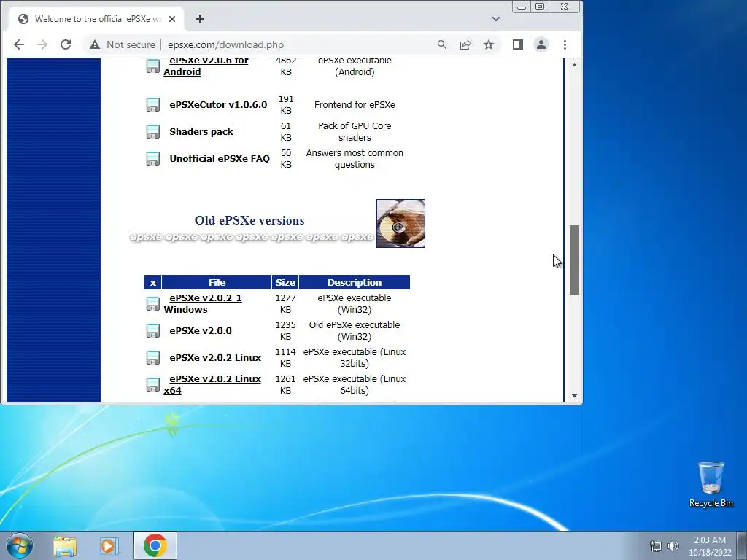Open the Chrome side panel icon
Screen dimensions: 747x560
pyautogui.click(x=518, y=44)
